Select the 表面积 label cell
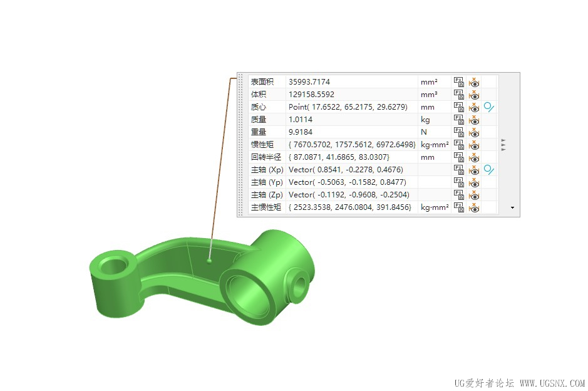588x391 pixels. coord(267,82)
